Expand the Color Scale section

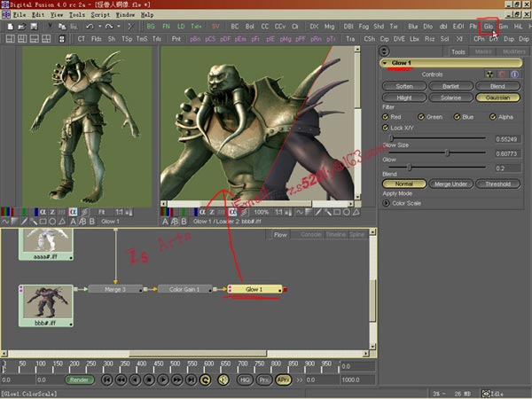(386, 203)
